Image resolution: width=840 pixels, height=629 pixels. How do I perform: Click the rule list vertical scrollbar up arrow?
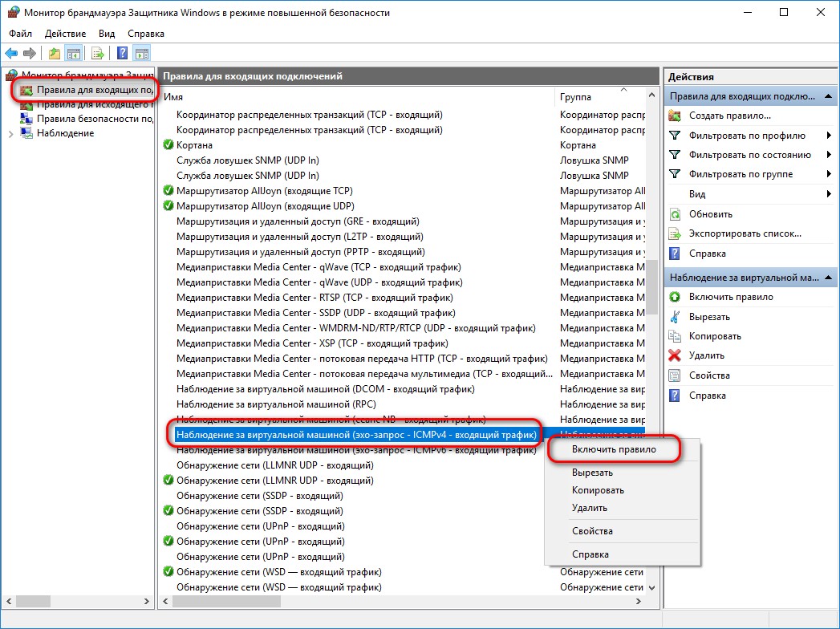651,95
